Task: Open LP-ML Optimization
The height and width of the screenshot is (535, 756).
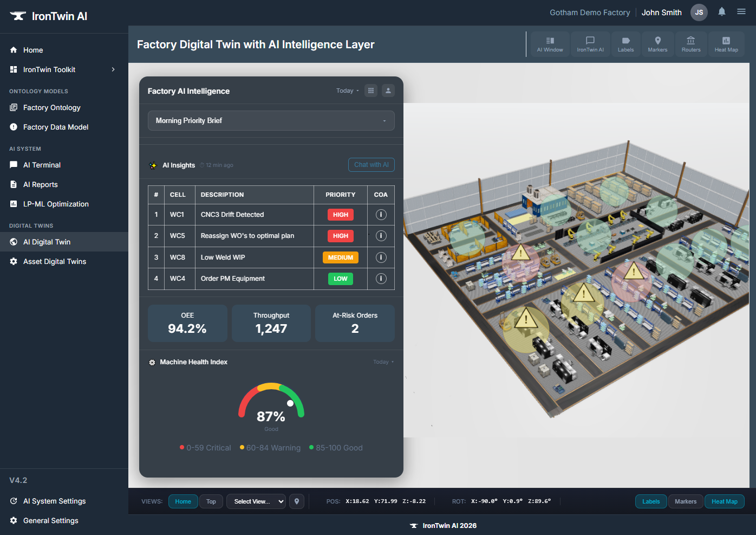Action: click(x=56, y=204)
